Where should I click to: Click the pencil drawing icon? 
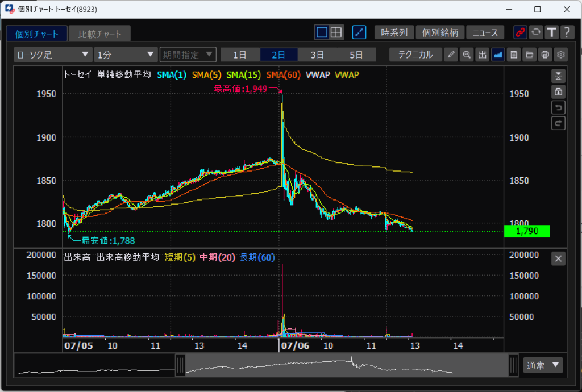click(451, 55)
